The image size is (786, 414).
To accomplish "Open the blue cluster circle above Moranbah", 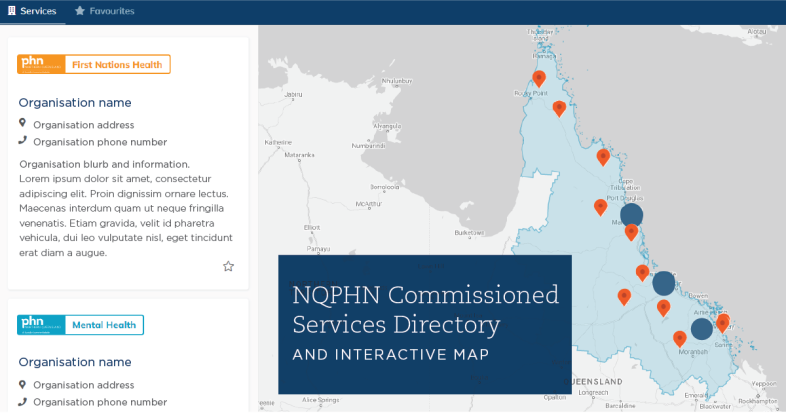I will 702,329.
